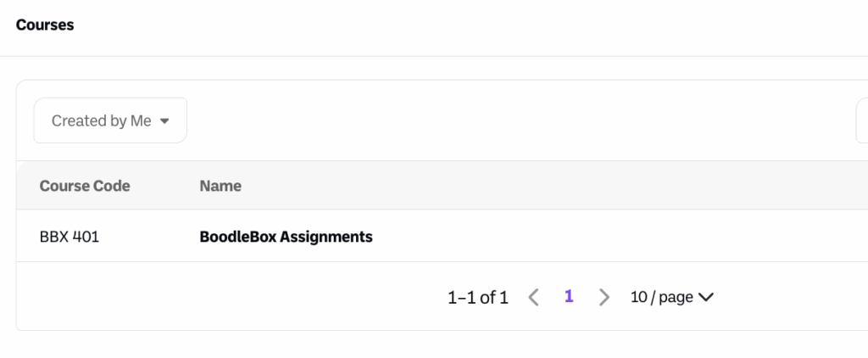Go to the previous page using left chevron

533,297
